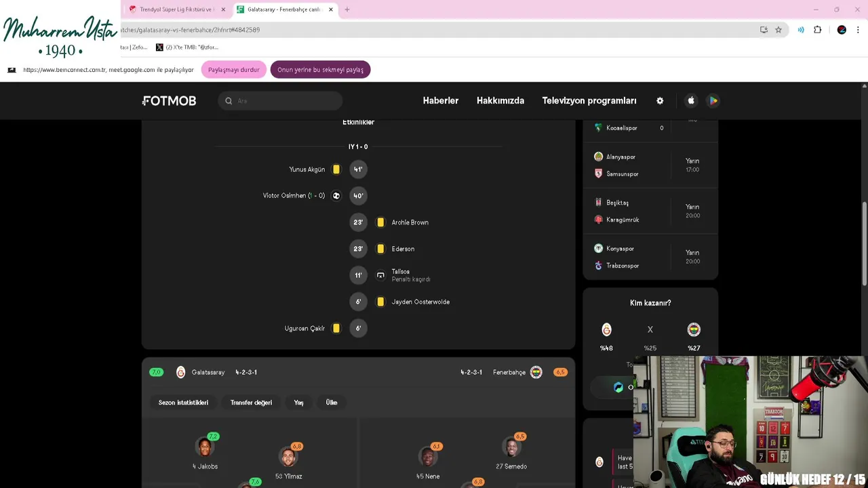Close the Galatasaray - Fenerbahçe tab
Viewport: 868px width, 488px height.
point(331,9)
